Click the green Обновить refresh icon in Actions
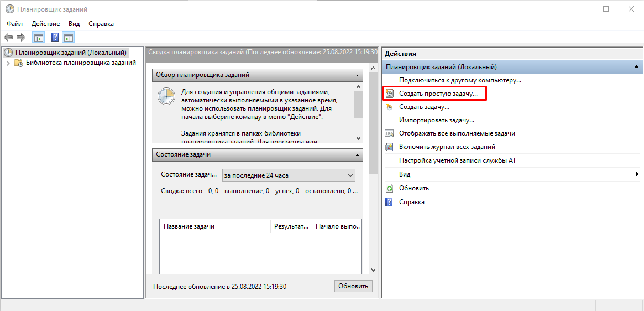This screenshot has width=644, height=311. pyautogui.click(x=389, y=188)
